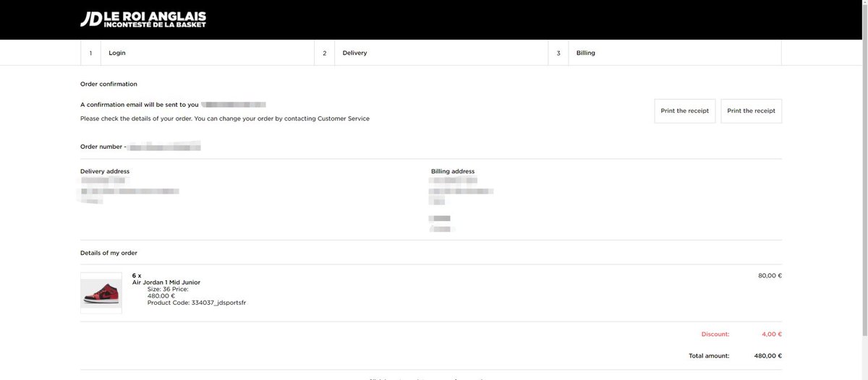Viewport: 868px width, 380px height.
Task: Click the Details of my order heading
Action: 109,253
